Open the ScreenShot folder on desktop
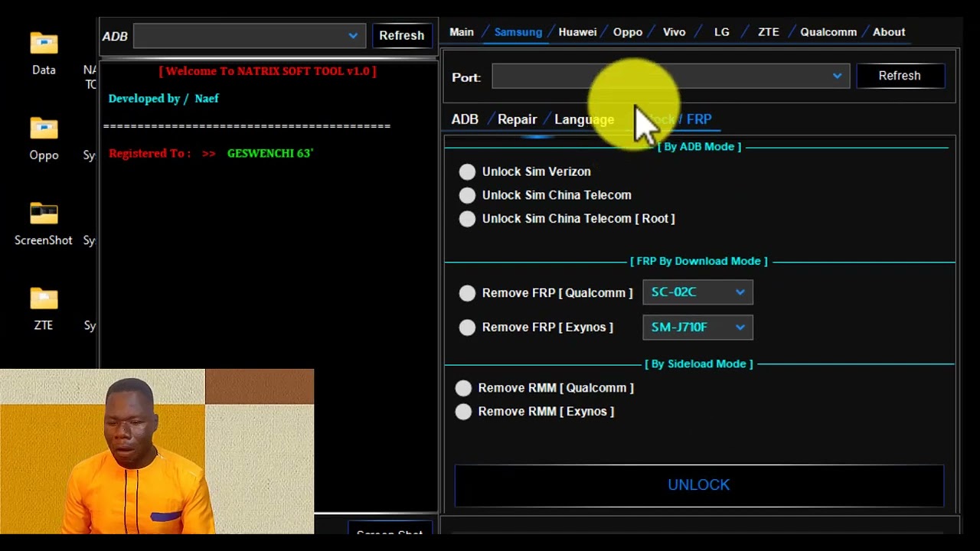Screen dimensions: 980x551 pyautogui.click(x=44, y=223)
